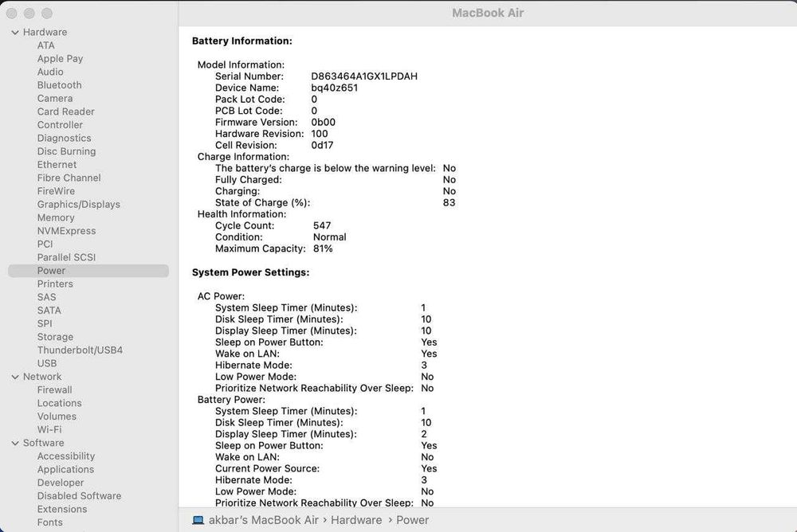Click akbar's MacBook Air in path bar

point(263,520)
